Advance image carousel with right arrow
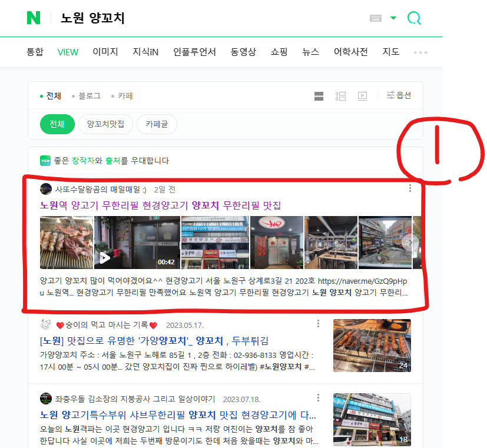This screenshot has height=448, width=487. pyautogui.click(x=410, y=243)
